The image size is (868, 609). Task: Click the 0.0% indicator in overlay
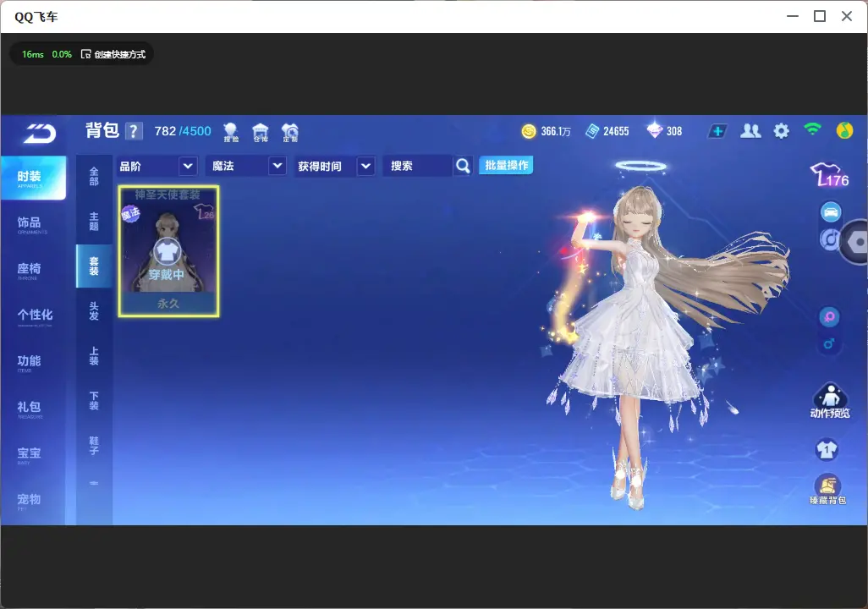(x=62, y=54)
